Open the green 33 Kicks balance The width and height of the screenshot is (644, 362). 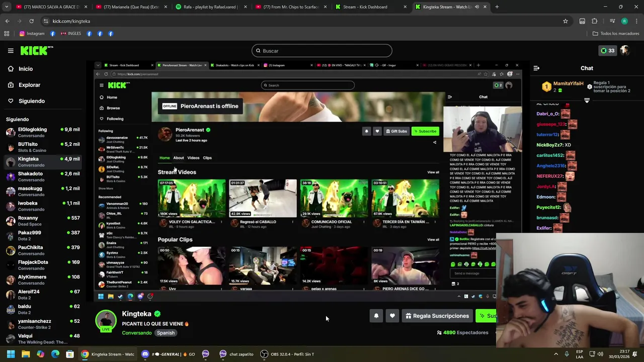pyautogui.click(x=607, y=51)
